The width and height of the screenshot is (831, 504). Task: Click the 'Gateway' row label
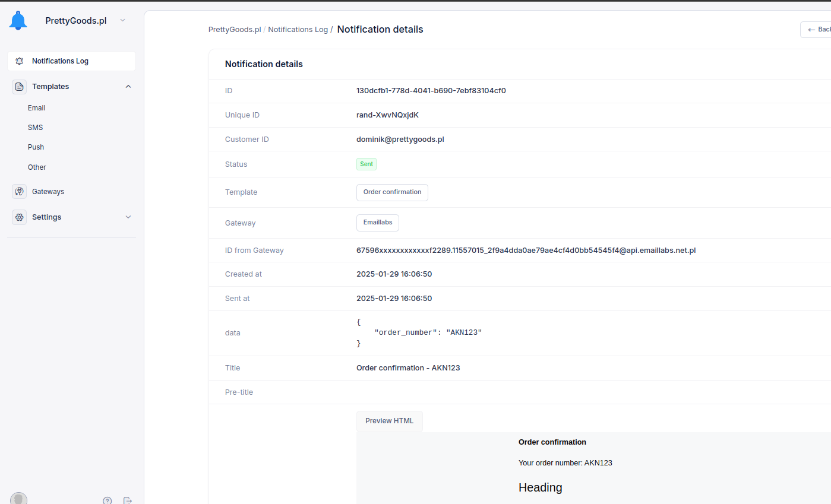point(240,223)
